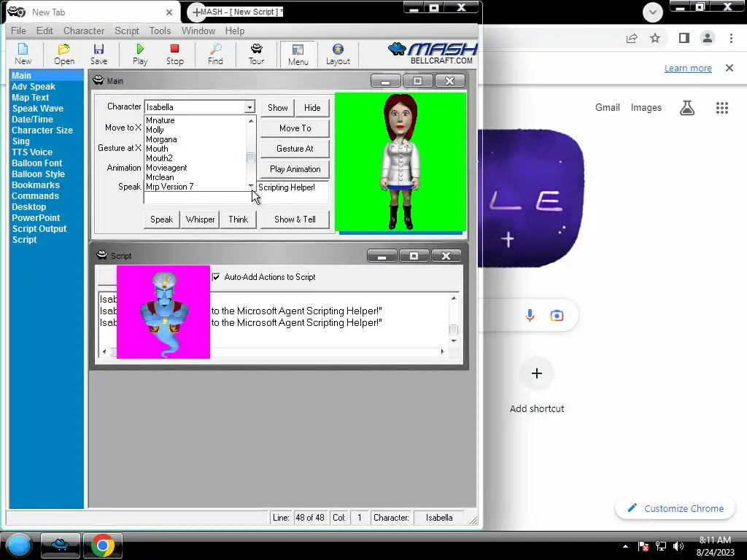Show hidden tray icons arrow
This screenshot has width=747, height=560.
point(625,546)
